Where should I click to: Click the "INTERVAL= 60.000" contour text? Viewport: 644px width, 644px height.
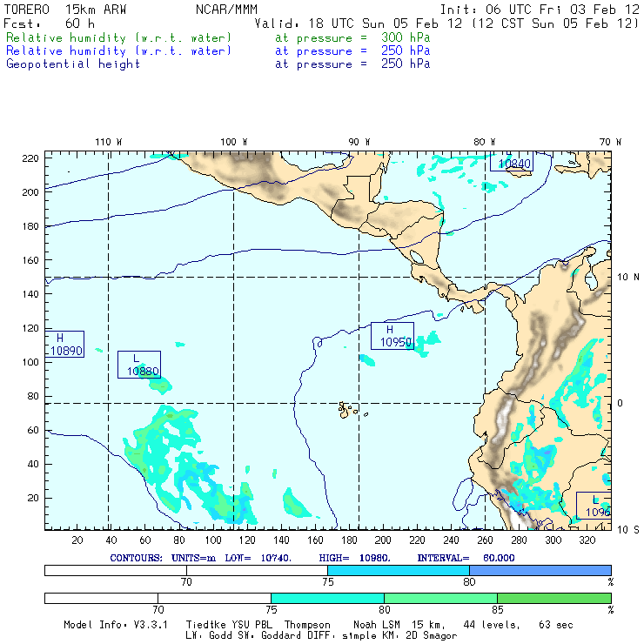point(466,558)
